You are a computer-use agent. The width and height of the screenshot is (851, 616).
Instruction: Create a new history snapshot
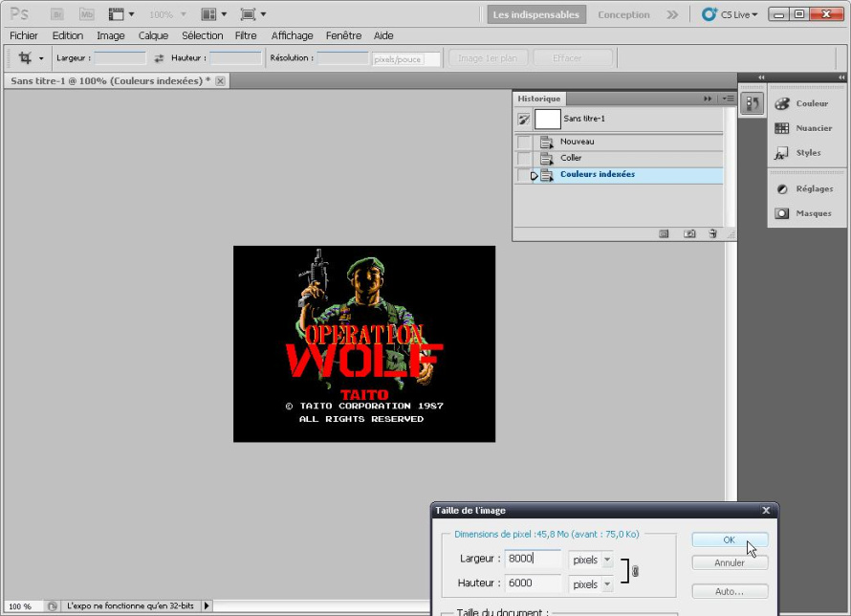click(689, 234)
